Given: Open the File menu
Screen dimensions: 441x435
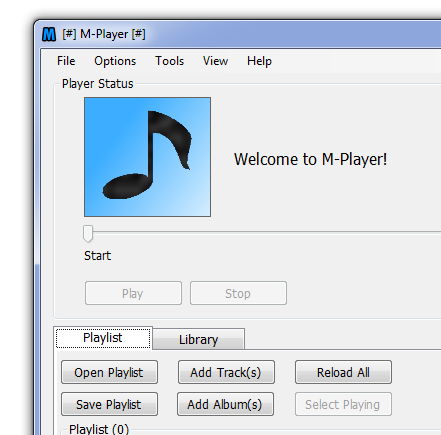Looking at the screenshot, I should pyautogui.click(x=66, y=61).
